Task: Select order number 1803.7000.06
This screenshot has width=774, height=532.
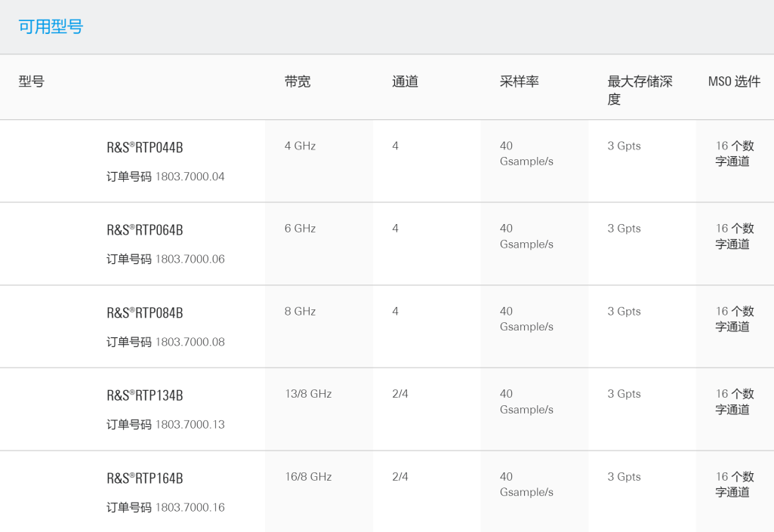Action: click(x=190, y=259)
